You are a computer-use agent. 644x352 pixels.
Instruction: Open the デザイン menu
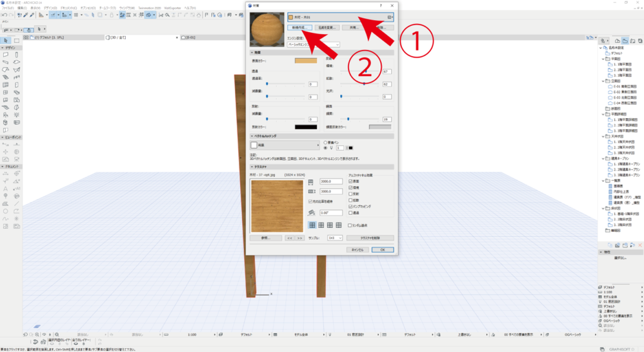(50, 8)
